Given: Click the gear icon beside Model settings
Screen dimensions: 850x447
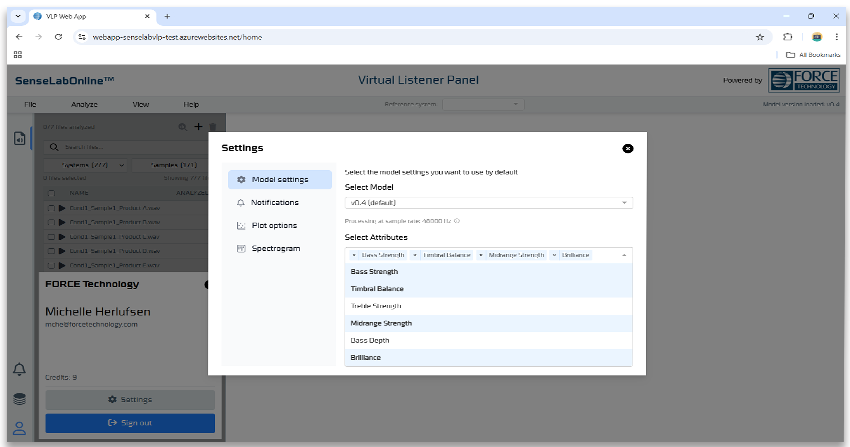Looking at the screenshot, I should [241, 179].
